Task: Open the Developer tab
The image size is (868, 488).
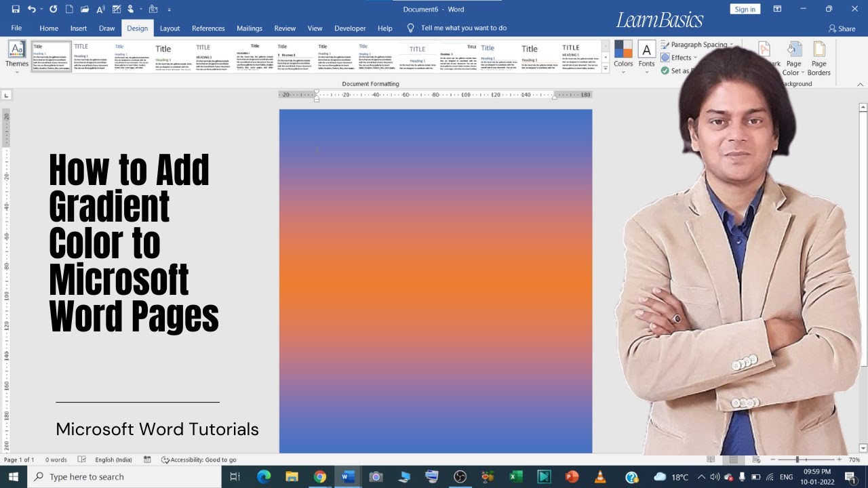Action: coord(350,28)
